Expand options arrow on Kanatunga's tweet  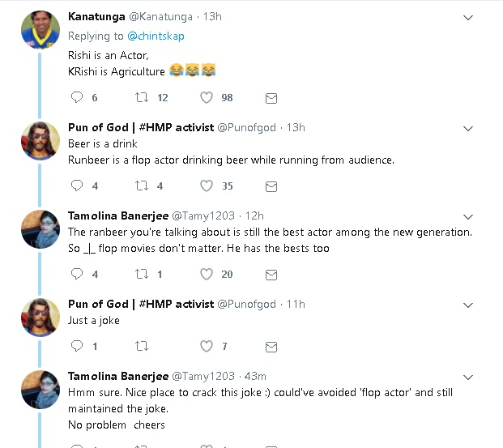click(x=467, y=17)
